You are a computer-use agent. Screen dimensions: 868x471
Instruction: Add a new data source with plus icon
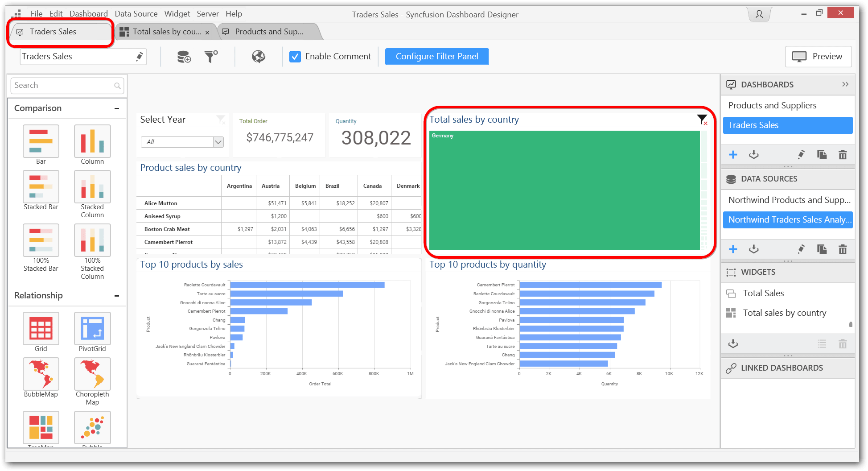coord(733,249)
